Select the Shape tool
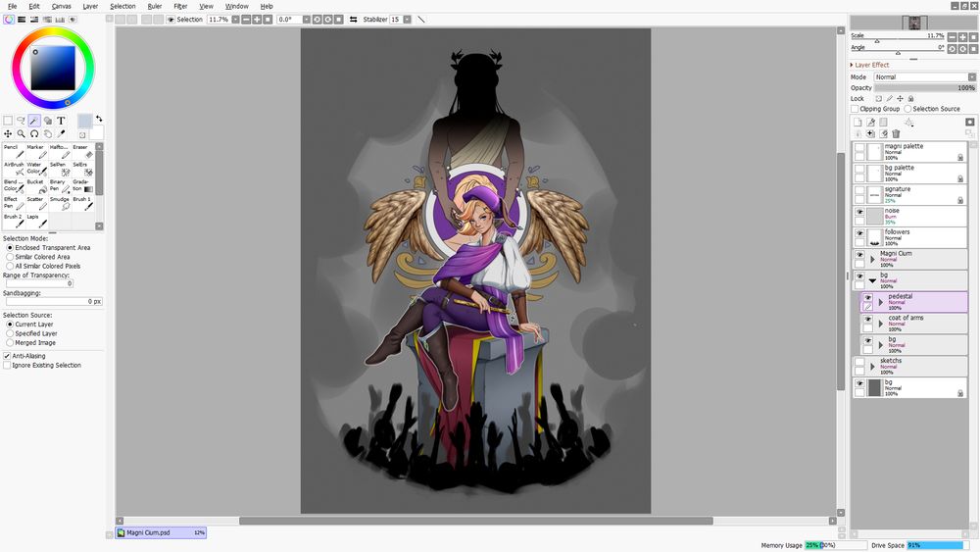This screenshot has width=980, height=552. [x=47, y=121]
